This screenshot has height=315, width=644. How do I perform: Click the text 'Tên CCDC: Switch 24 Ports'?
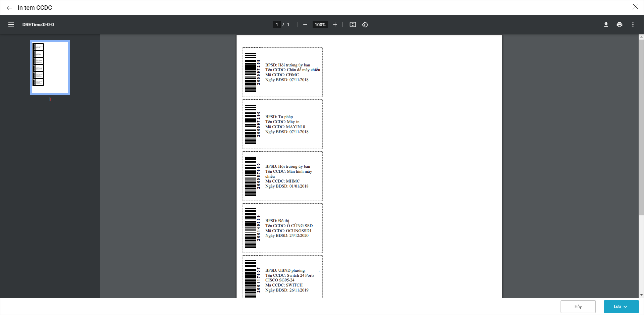290,275
